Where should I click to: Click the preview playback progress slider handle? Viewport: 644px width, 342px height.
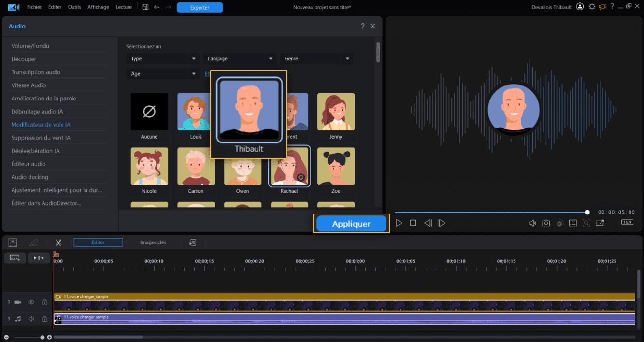click(587, 212)
